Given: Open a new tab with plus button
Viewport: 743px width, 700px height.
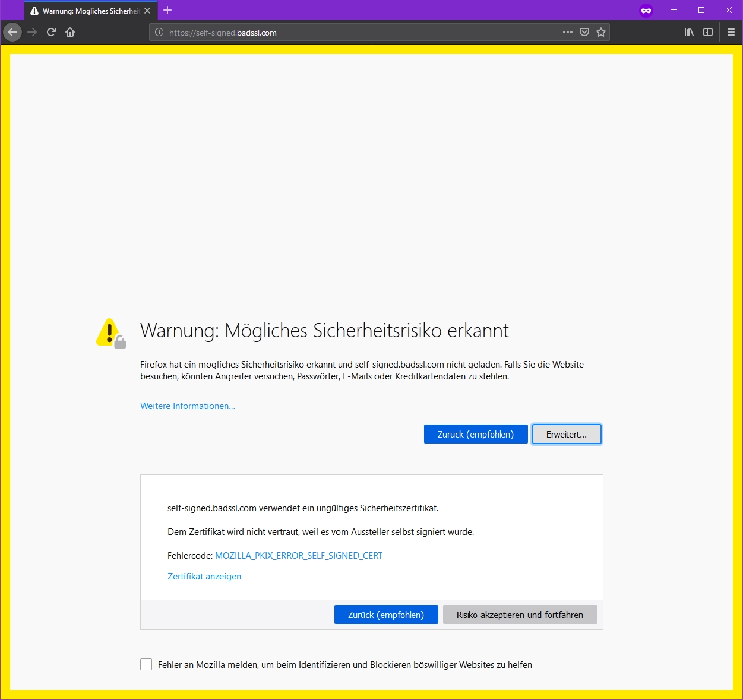Looking at the screenshot, I should pyautogui.click(x=167, y=10).
